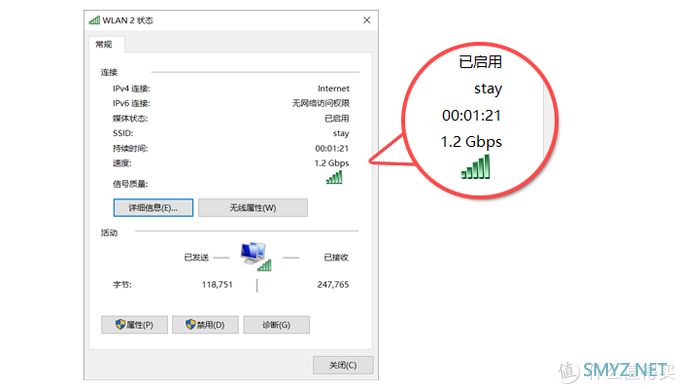Click the 1.2 Gbps speed value
The height and width of the screenshot is (389, 680).
pos(332,163)
